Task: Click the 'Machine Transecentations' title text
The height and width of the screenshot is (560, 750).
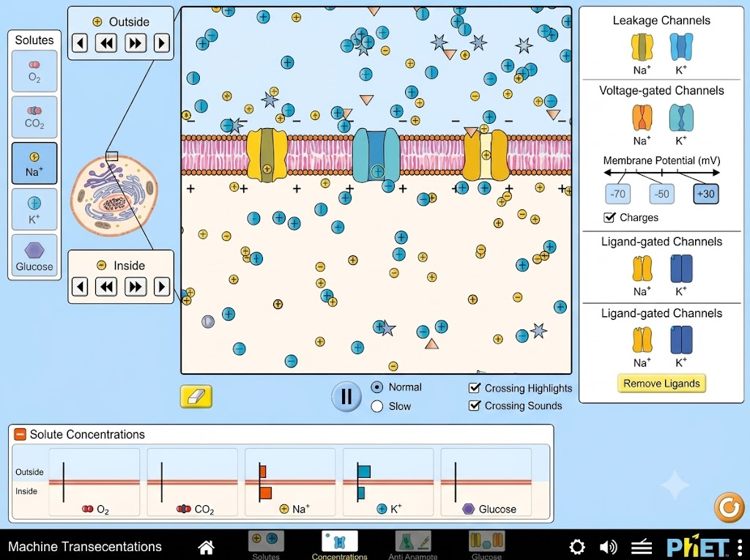Action: point(85,547)
